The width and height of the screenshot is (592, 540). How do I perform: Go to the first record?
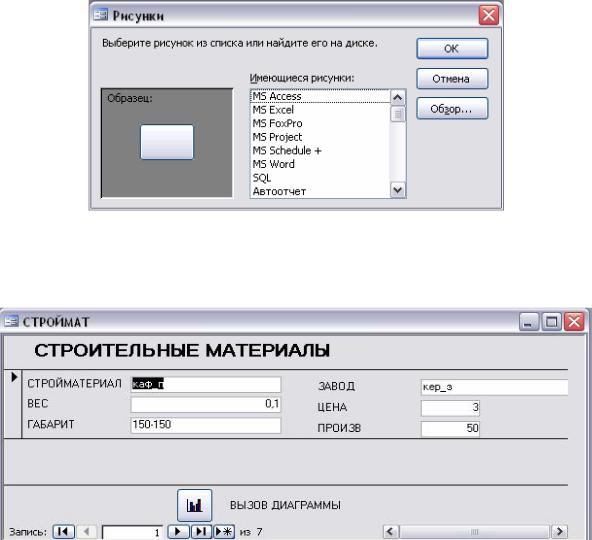coord(63,532)
